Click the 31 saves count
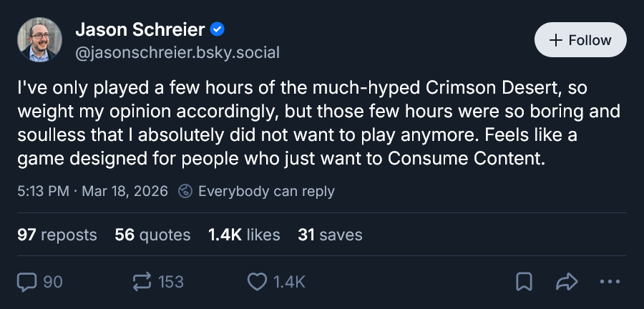Image resolution: width=644 pixels, height=309 pixels. click(x=330, y=235)
